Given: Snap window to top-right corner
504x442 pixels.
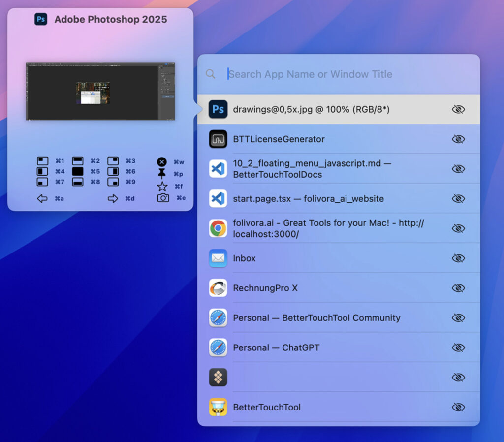Looking at the screenshot, I should click(114, 160).
